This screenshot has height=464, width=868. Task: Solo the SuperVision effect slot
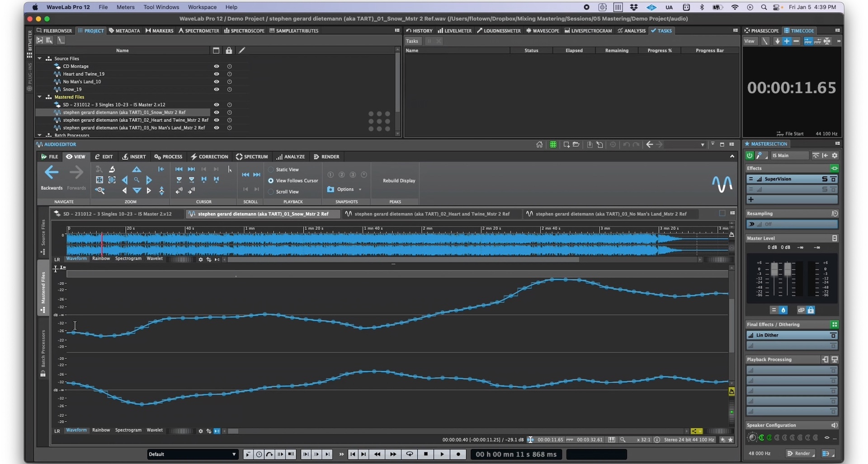pos(825,179)
